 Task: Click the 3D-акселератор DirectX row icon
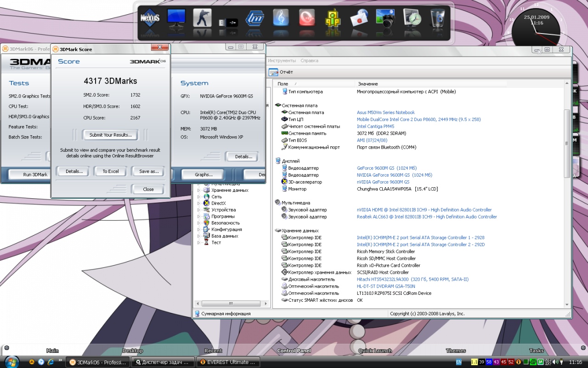click(x=285, y=182)
